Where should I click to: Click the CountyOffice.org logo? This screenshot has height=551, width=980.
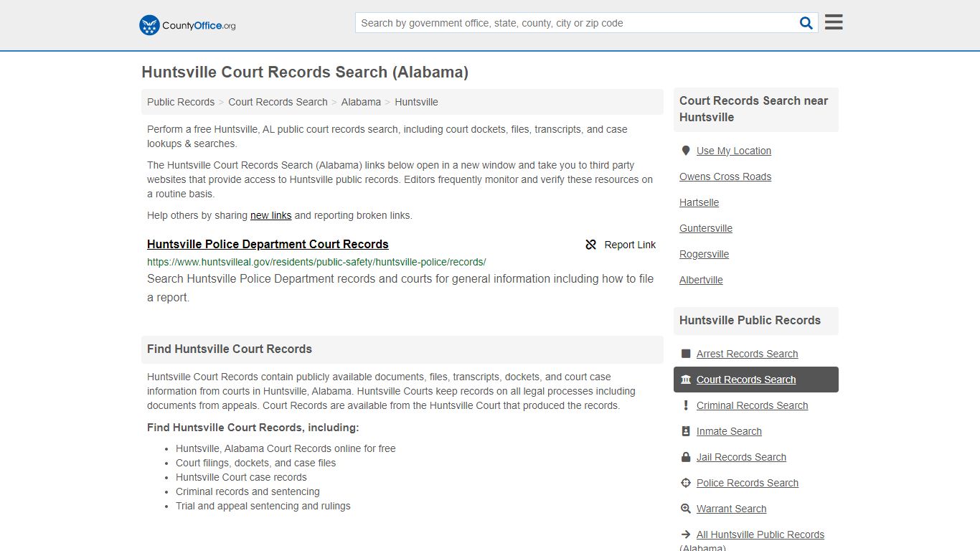(187, 25)
